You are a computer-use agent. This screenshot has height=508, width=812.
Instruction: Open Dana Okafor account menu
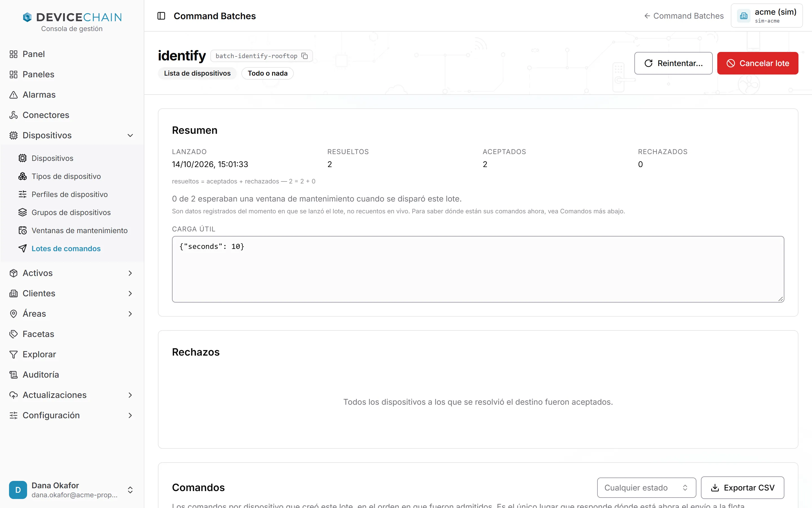[72, 490]
